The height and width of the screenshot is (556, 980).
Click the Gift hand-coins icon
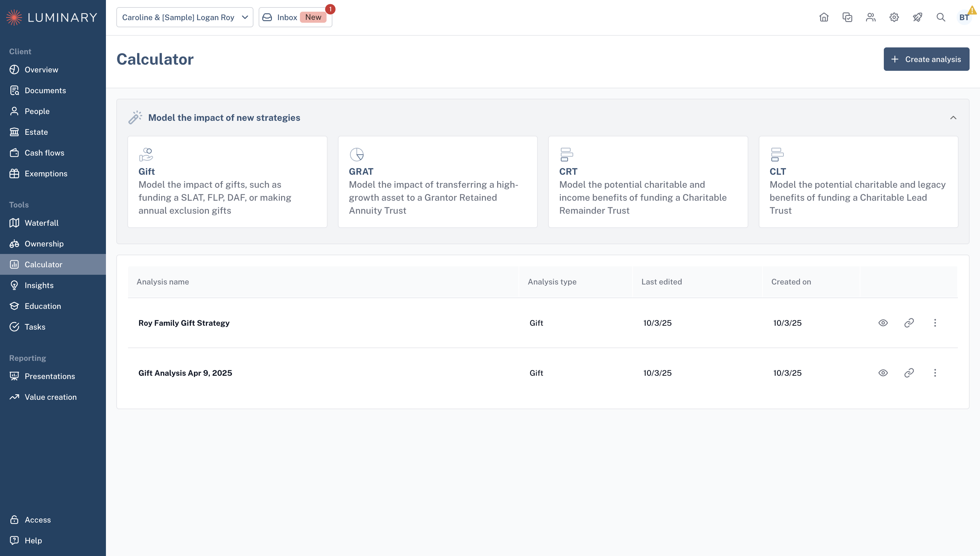pos(146,155)
